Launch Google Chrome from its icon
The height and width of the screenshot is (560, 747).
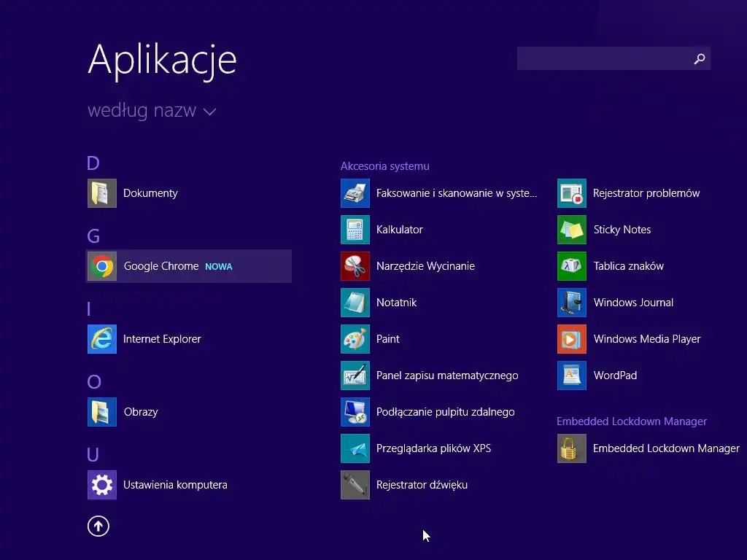coord(102,266)
